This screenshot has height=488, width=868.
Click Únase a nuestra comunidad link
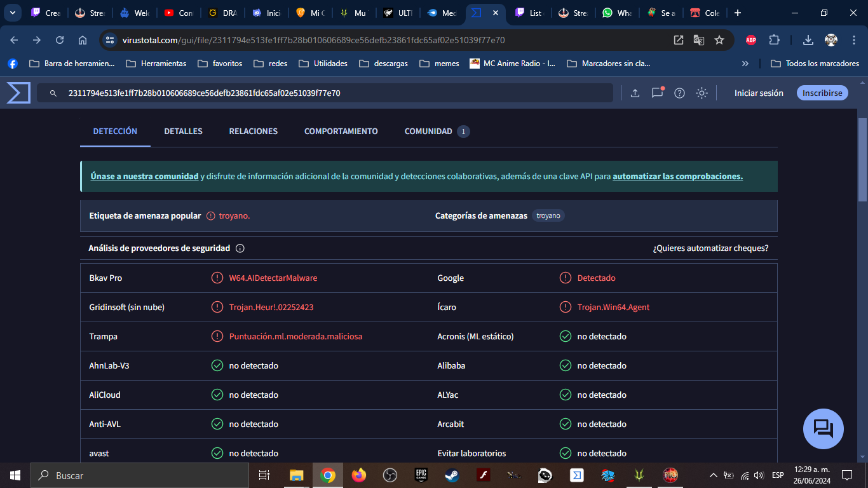[x=145, y=176]
